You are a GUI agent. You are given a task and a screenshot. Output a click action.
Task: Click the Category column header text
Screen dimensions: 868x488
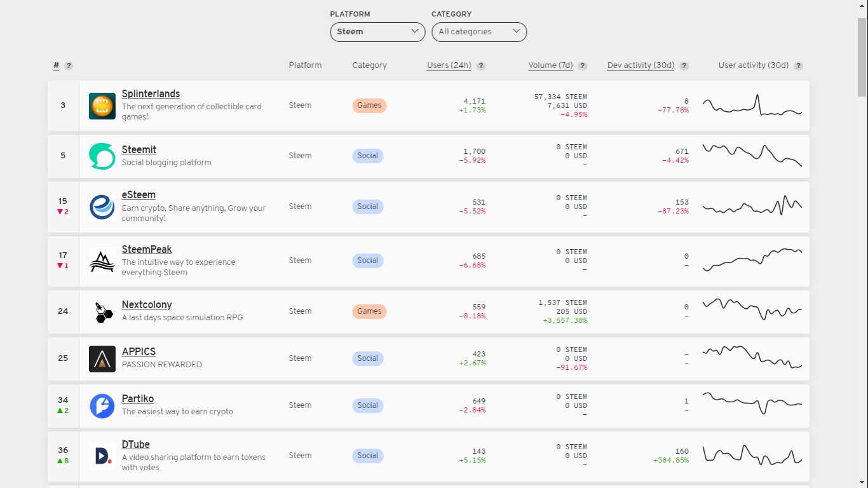pyautogui.click(x=370, y=65)
